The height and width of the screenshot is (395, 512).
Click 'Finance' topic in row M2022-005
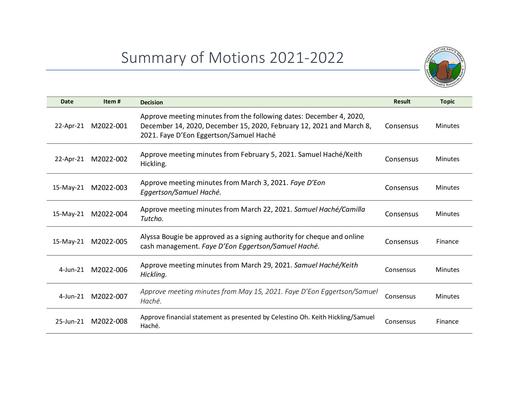pyautogui.click(x=447, y=242)
